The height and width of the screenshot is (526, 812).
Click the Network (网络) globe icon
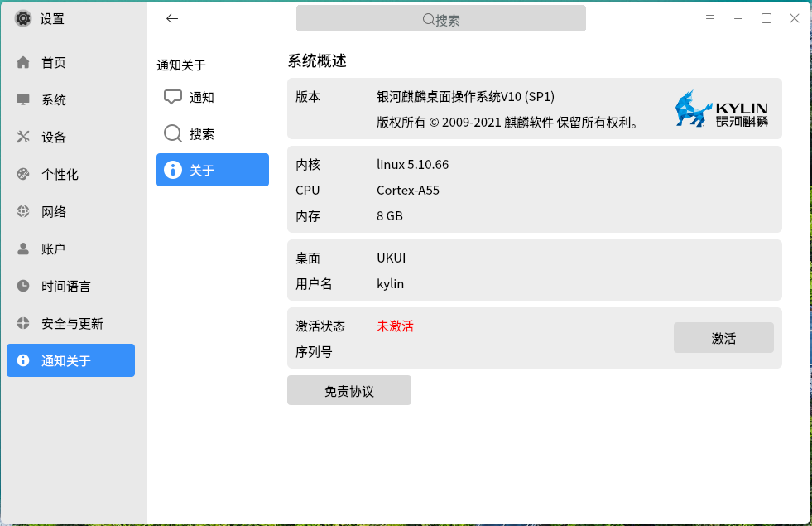point(23,212)
